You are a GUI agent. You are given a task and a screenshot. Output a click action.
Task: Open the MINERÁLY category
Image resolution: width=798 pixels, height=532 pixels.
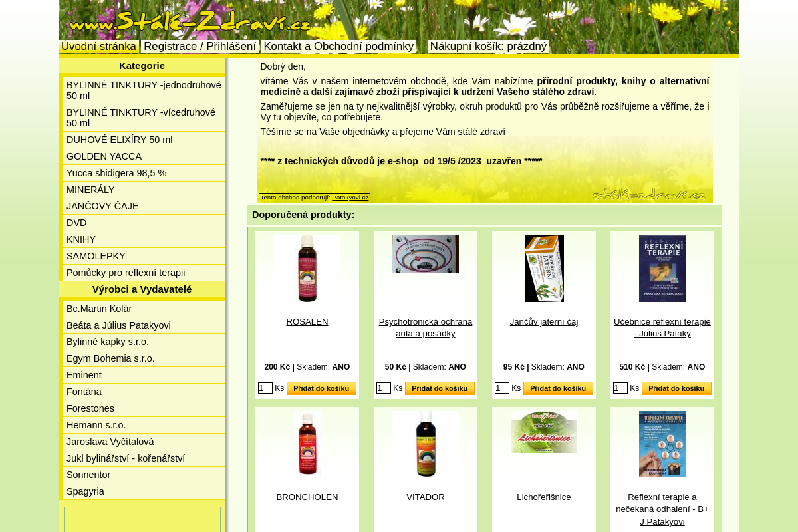coord(144,190)
